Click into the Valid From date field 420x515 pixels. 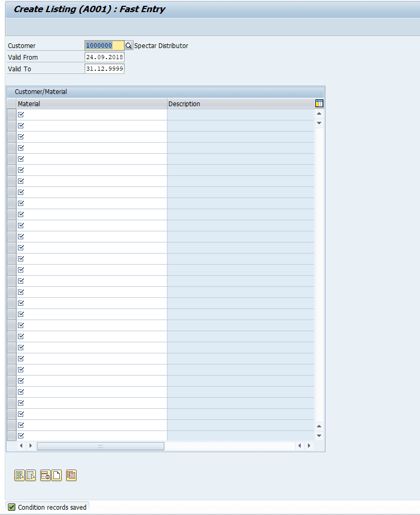pyautogui.click(x=105, y=57)
